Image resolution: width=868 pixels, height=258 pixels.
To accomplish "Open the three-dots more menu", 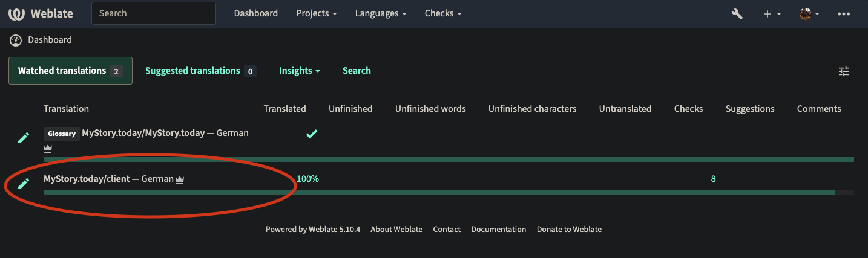I will [x=844, y=13].
